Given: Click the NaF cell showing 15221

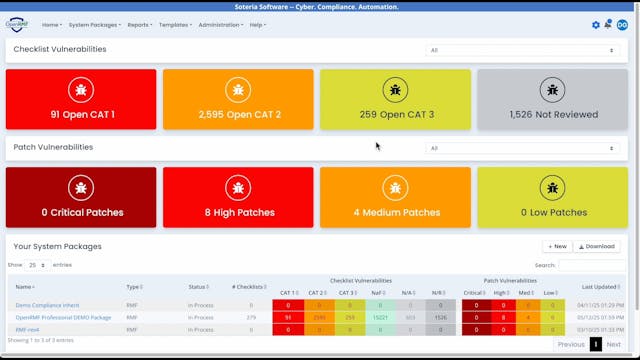Looking at the screenshot, I should (380, 318).
